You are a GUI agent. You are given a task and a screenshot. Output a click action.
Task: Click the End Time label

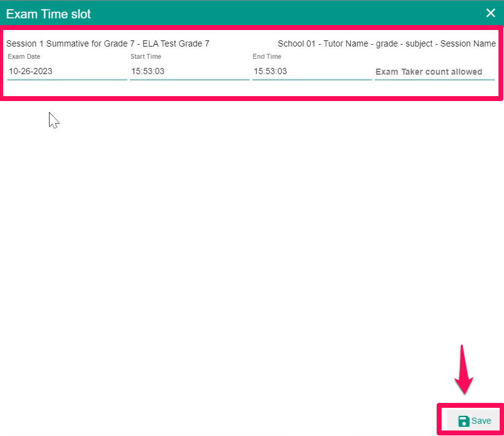(267, 56)
